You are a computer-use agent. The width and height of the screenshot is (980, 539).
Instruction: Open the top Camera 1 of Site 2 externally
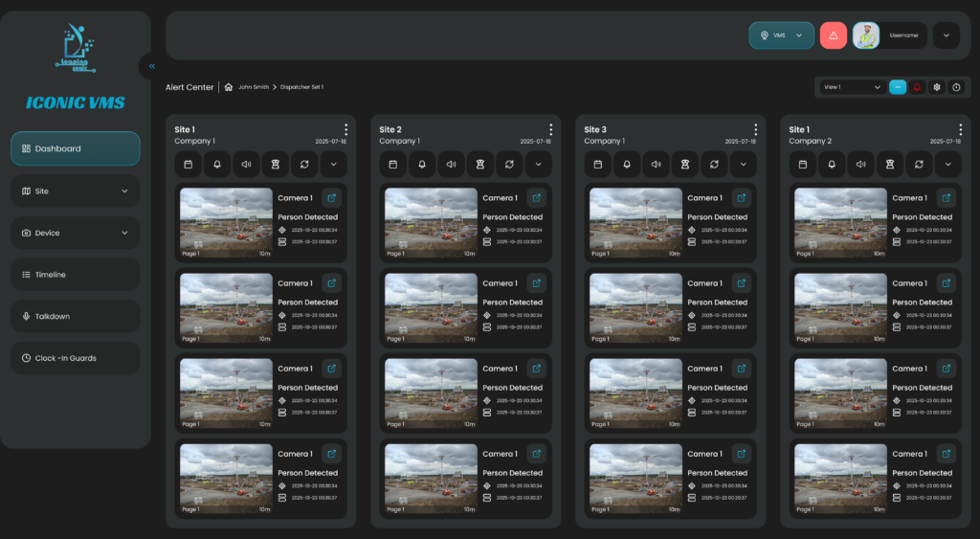tap(536, 198)
